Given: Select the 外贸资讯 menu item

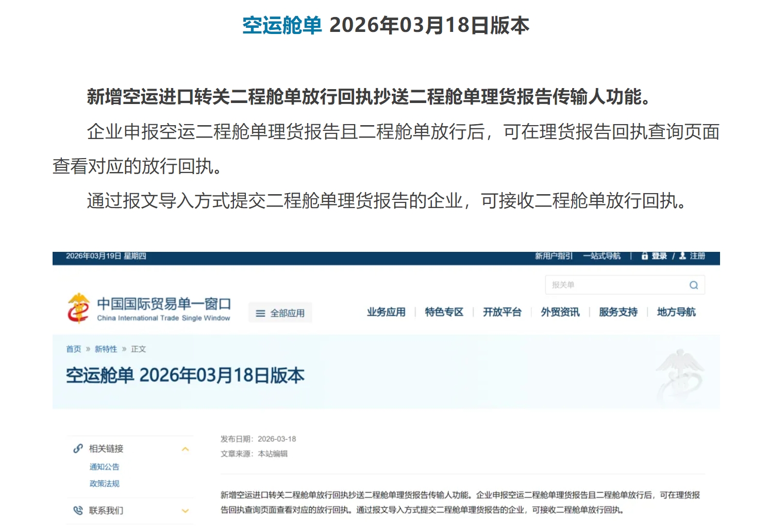Looking at the screenshot, I should coord(560,312).
